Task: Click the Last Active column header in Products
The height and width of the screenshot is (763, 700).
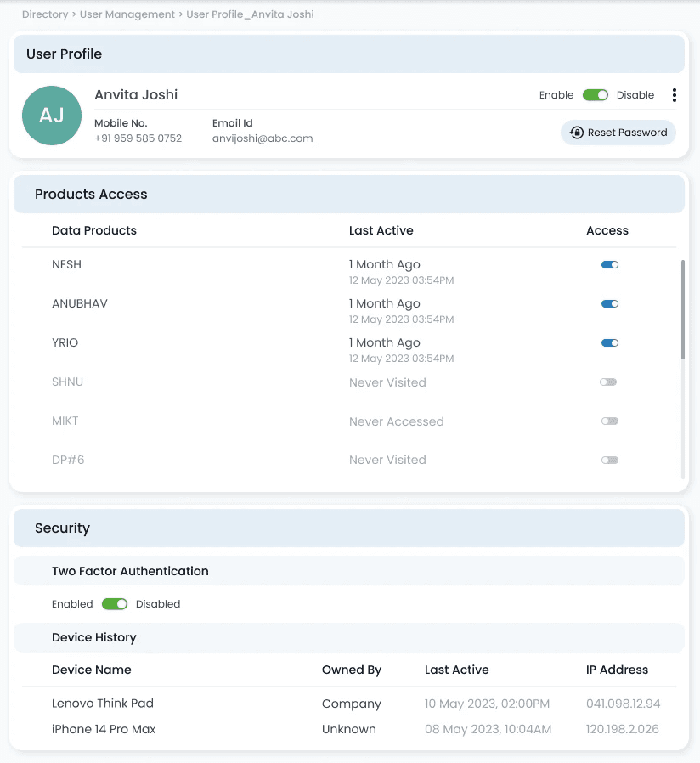Action: [381, 230]
